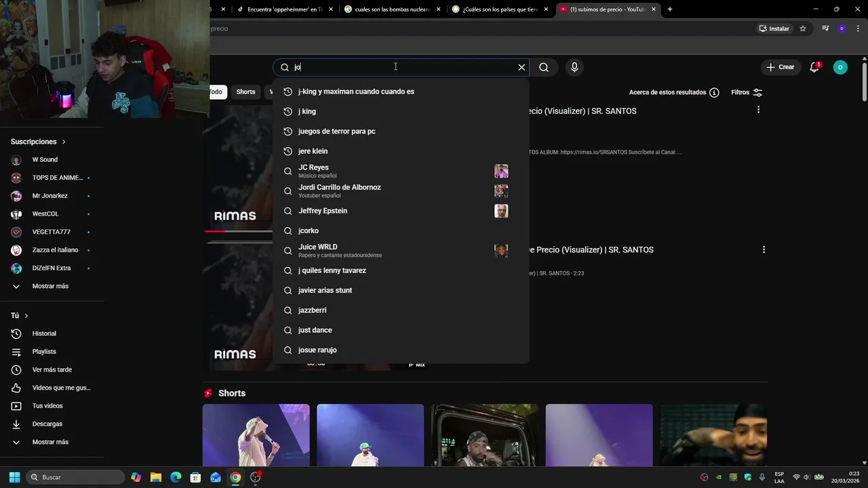Viewport: 868px width, 488px height.
Task: Open options menu for first SR. SANTOS video
Action: 758,110
